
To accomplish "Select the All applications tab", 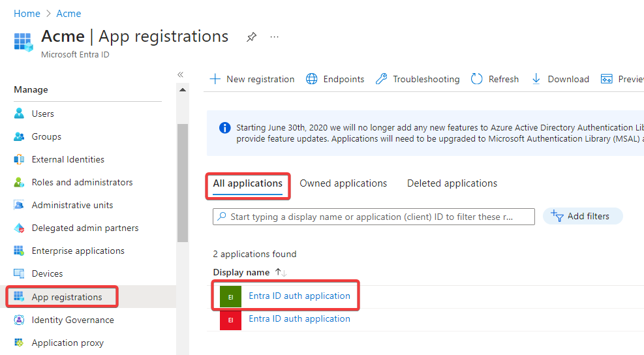I will pyautogui.click(x=248, y=183).
